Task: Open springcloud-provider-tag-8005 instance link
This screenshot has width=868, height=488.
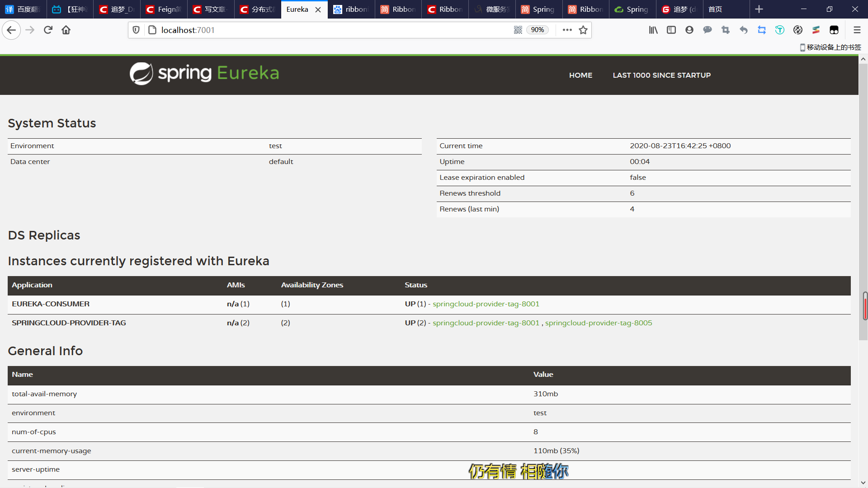Action: point(599,323)
